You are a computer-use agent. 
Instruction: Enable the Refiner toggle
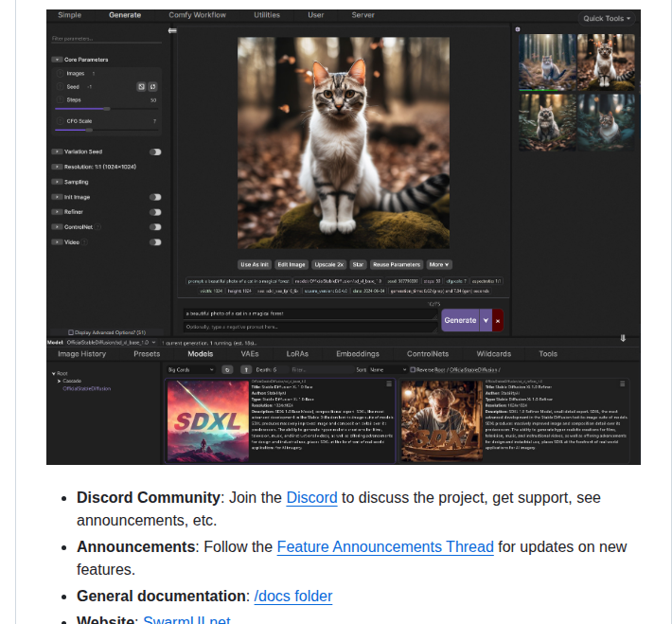(x=155, y=212)
